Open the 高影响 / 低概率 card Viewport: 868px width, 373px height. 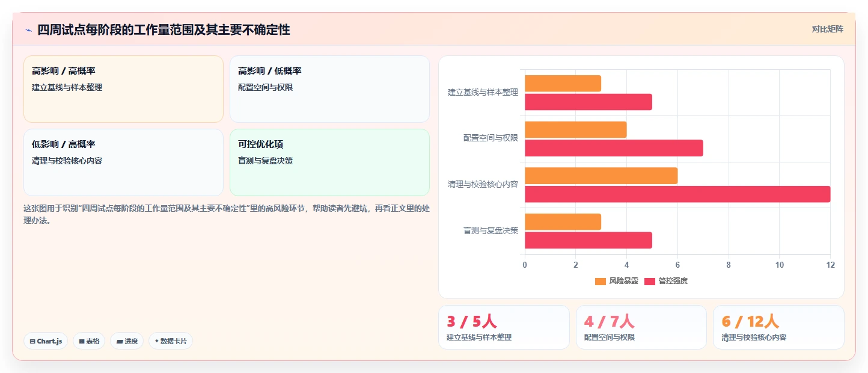pos(329,89)
